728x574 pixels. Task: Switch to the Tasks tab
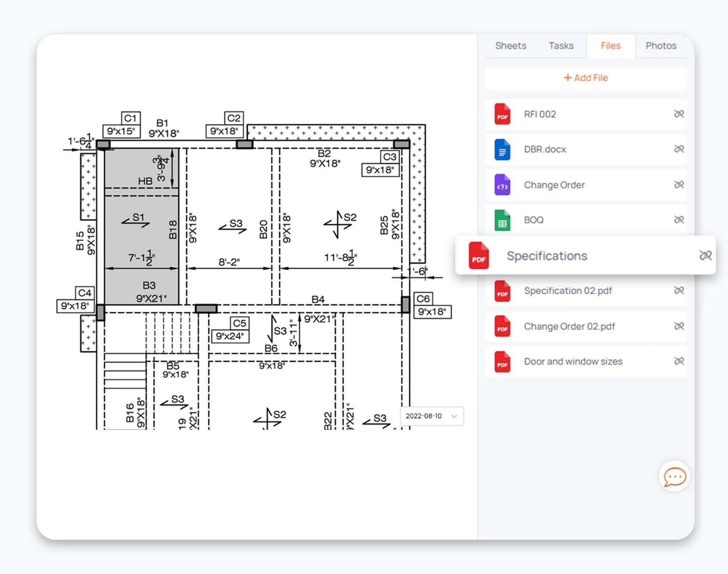[x=561, y=46]
